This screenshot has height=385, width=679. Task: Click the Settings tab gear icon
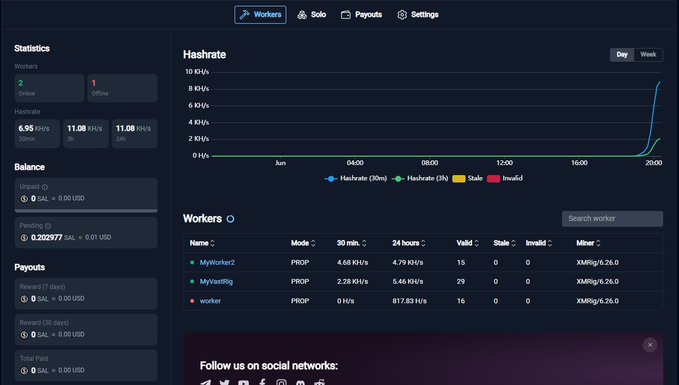click(402, 15)
